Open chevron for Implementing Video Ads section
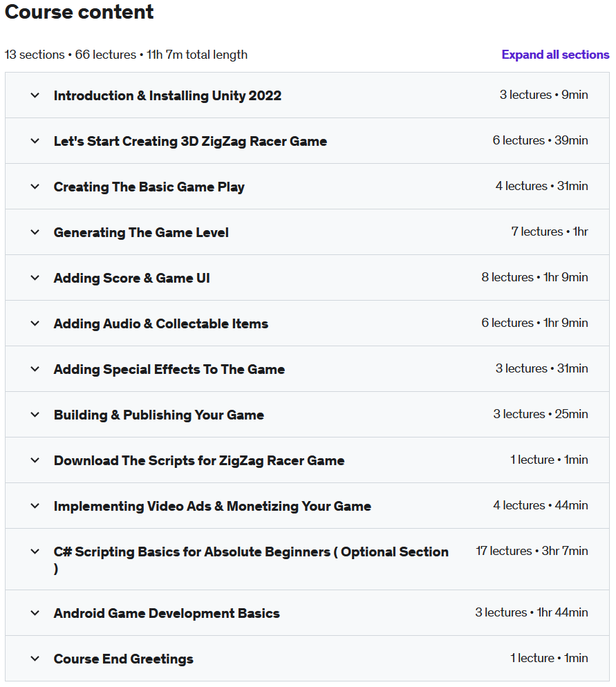 pyautogui.click(x=35, y=506)
